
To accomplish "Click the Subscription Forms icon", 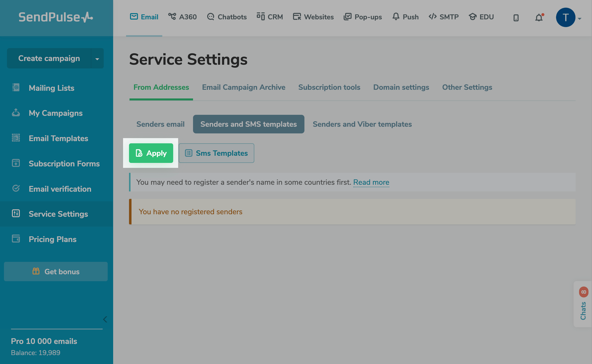I will [16, 163].
